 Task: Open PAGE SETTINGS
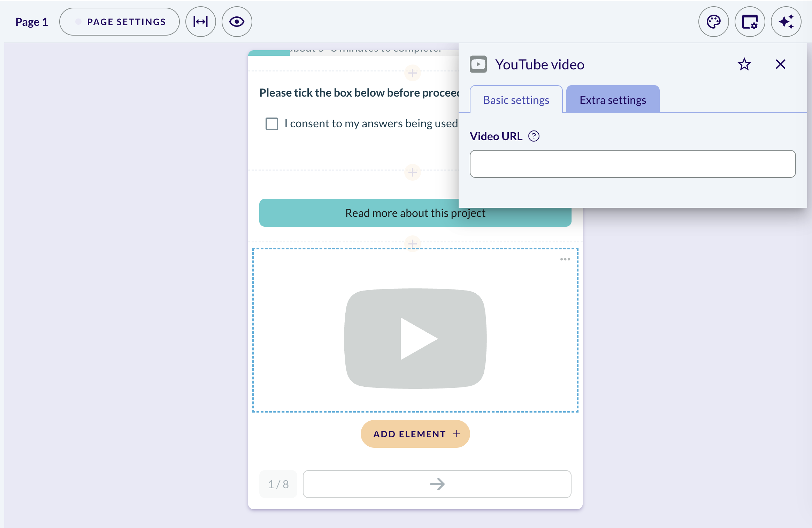(x=120, y=22)
